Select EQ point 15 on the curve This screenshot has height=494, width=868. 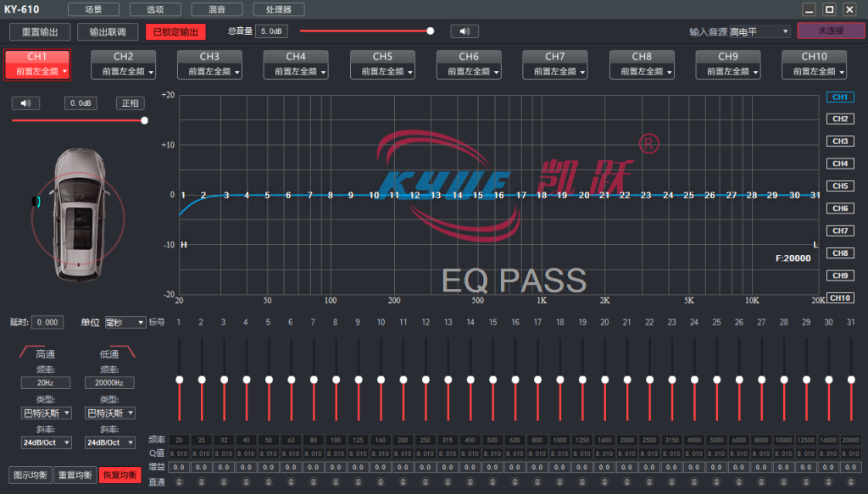[x=478, y=195]
